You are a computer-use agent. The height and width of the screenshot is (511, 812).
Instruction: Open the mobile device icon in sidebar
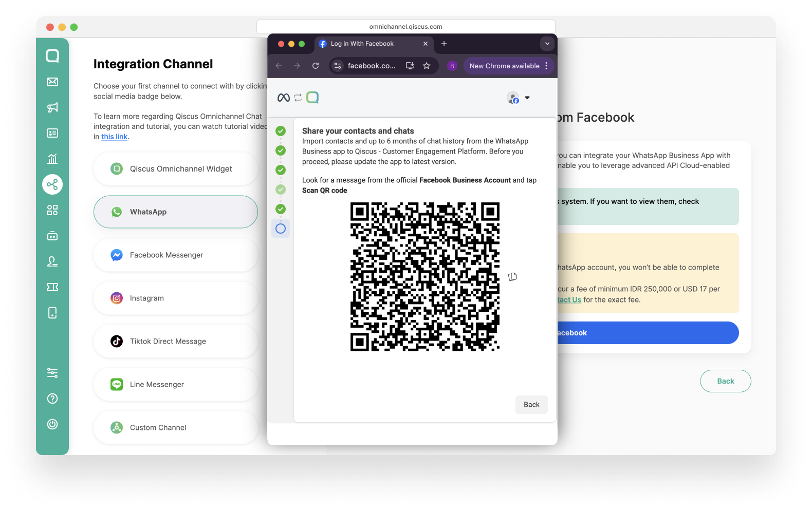pos(52,313)
